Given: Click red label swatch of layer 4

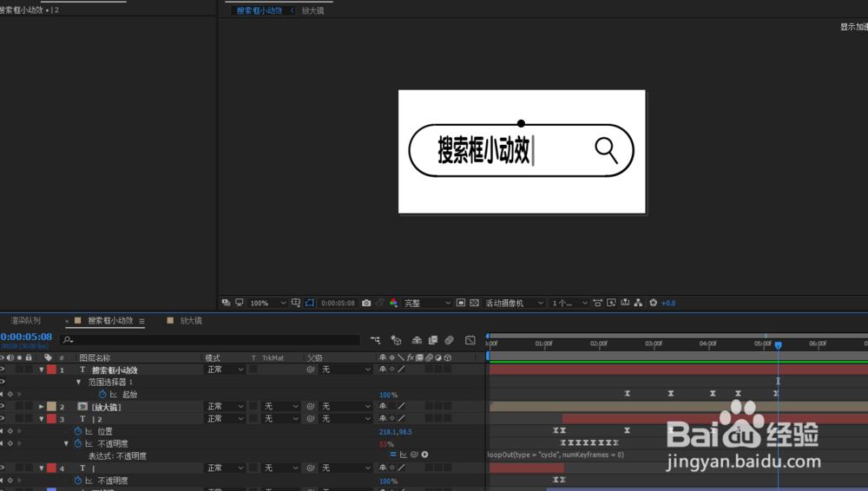Looking at the screenshot, I should [51, 468].
